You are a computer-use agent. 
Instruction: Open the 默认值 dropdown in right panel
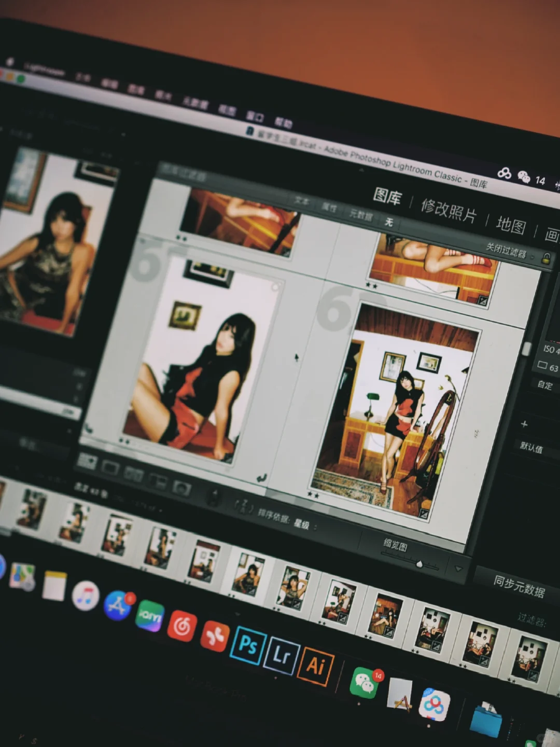532,447
